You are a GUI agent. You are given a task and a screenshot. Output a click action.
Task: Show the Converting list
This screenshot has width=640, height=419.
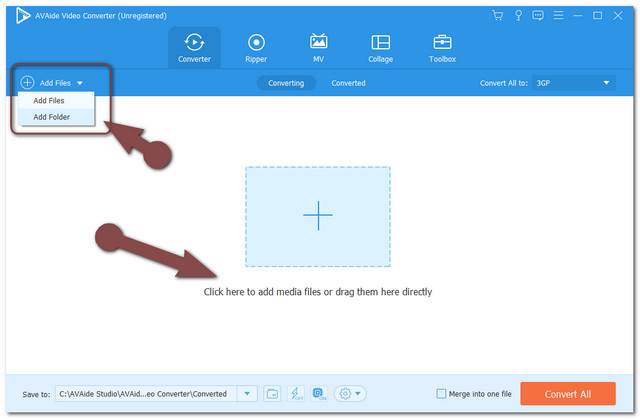click(x=286, y=83)
